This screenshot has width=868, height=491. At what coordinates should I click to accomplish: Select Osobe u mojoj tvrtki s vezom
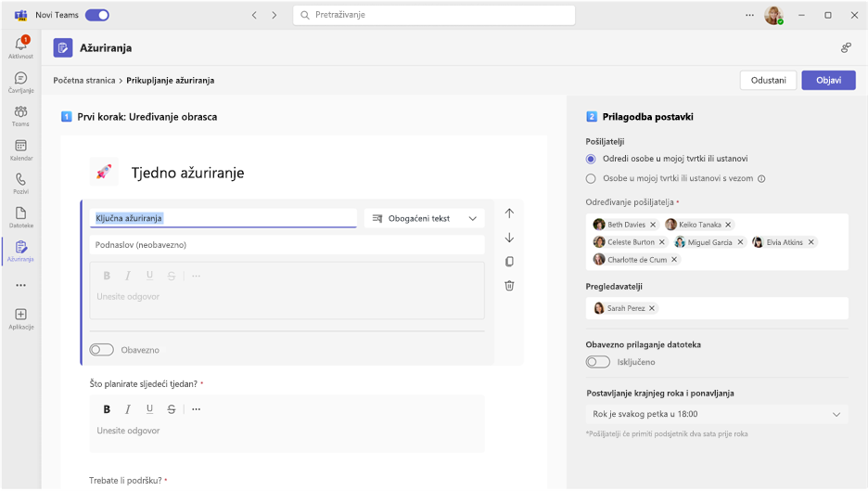click(591, 178)
